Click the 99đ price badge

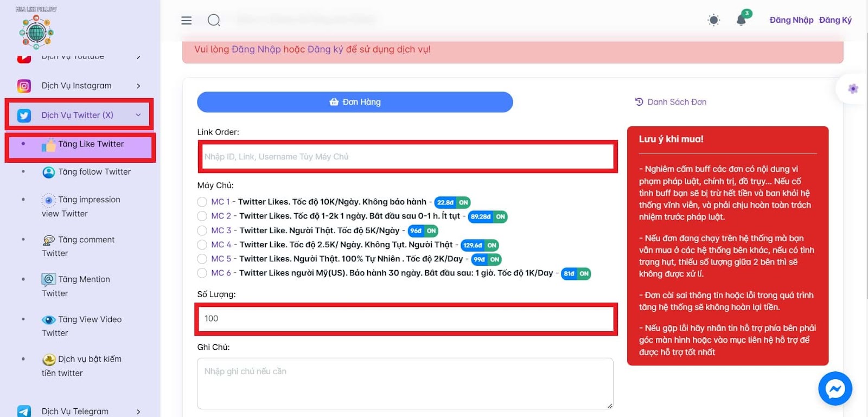(x=479, y=260)
